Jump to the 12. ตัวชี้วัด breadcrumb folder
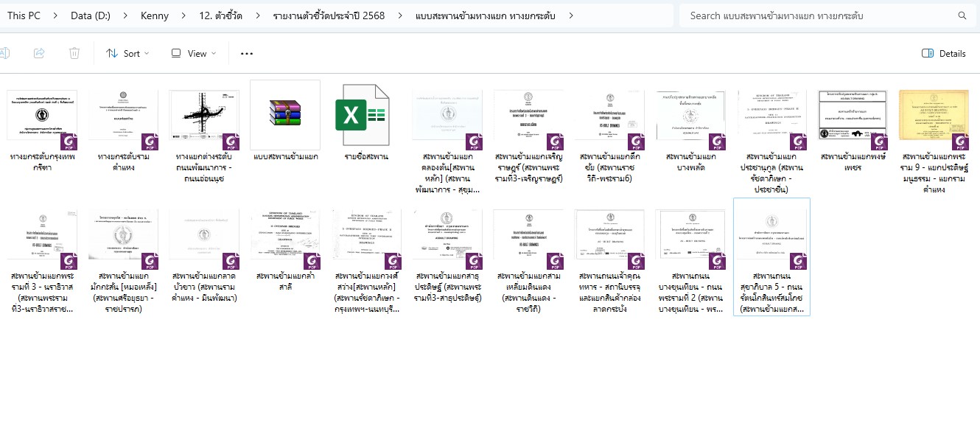Image resolution: width=980 pixels, height=429 pixels. pyautogui.click(x=217, y=15)
